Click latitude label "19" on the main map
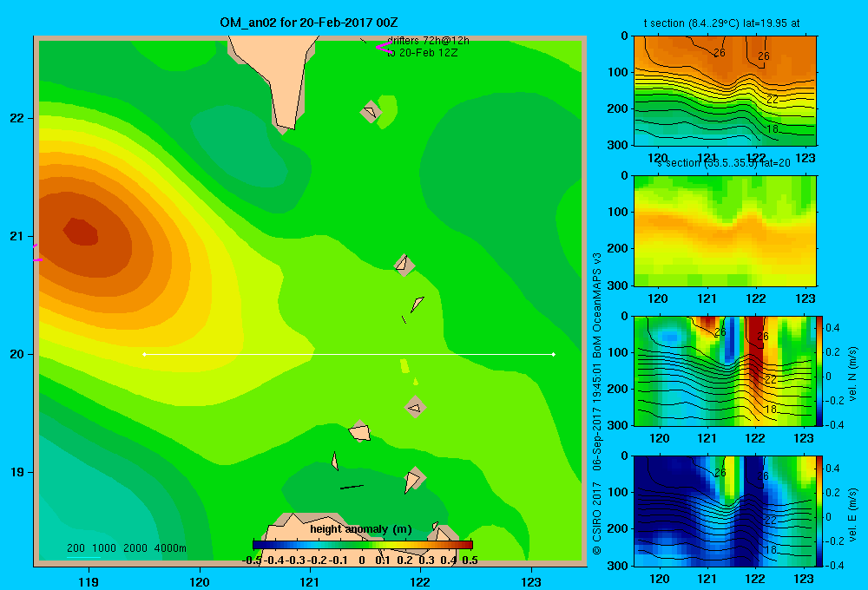The height and width of the screenshot is (590, 868). point(16,472)
